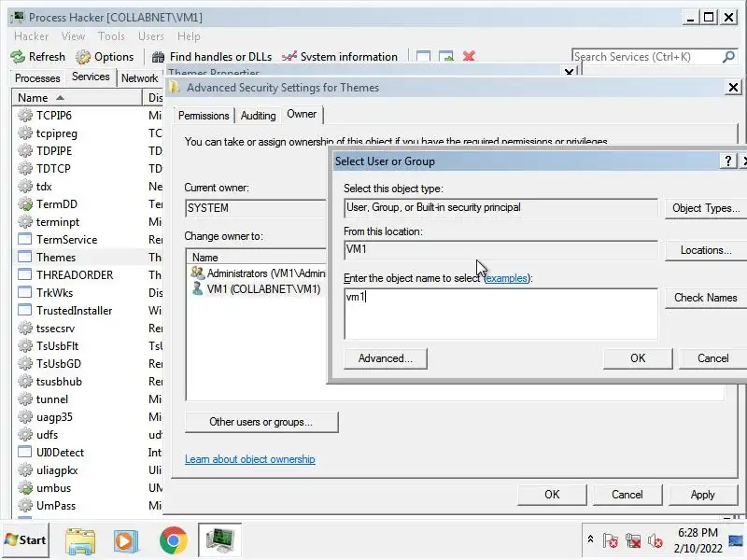Viewport: 747px width, 560px height.
Task: Select the uliagpkx service row
Action: (x=87, y=470)
